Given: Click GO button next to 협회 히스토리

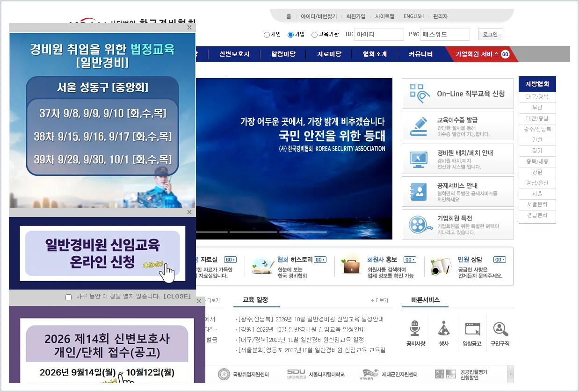Looking at the screenshot, I should pyautogui.click(x=320, y=260).
